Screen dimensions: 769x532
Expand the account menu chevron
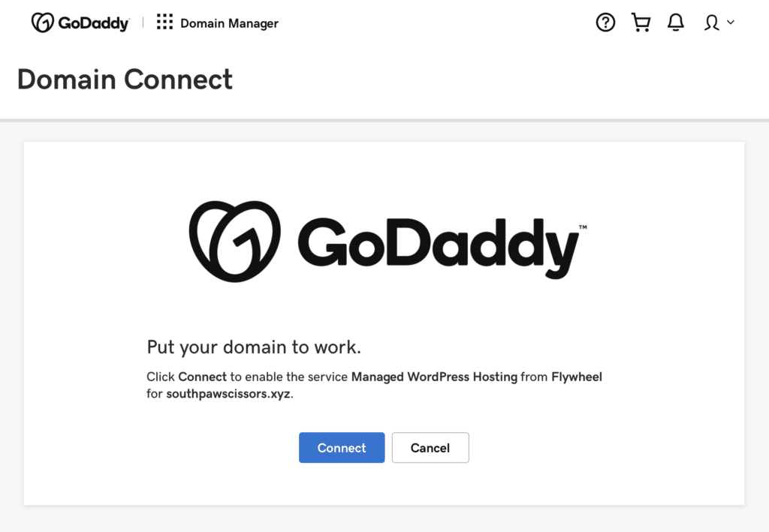731,23
